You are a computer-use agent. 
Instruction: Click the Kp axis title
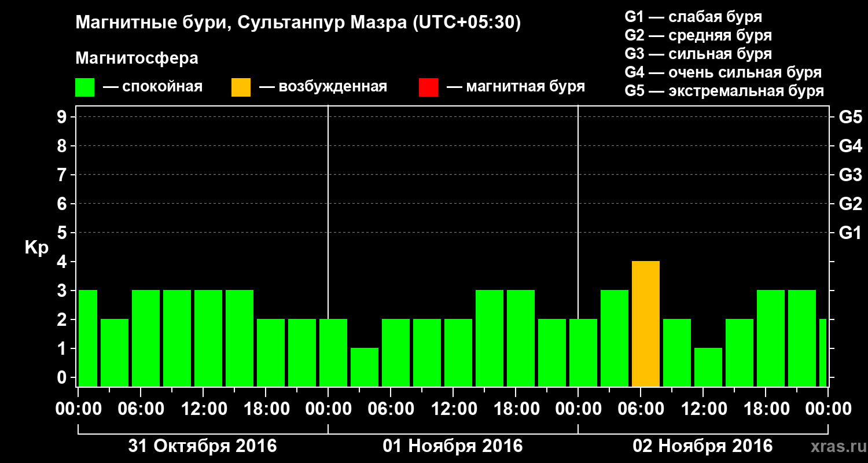tap(37, 248)
